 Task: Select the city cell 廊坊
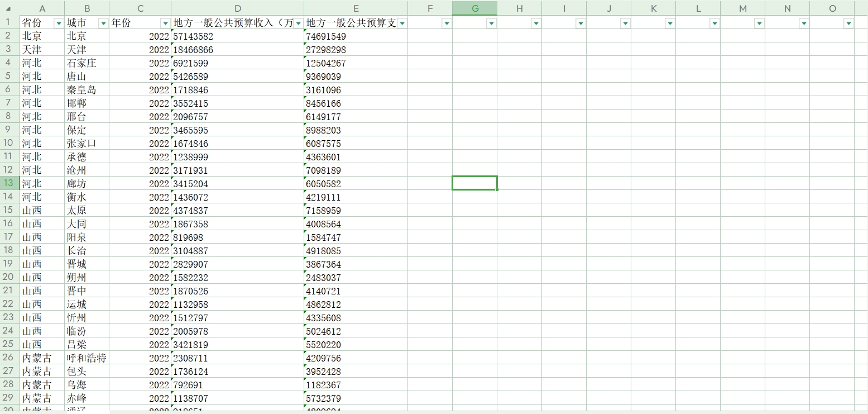(87, 184)
